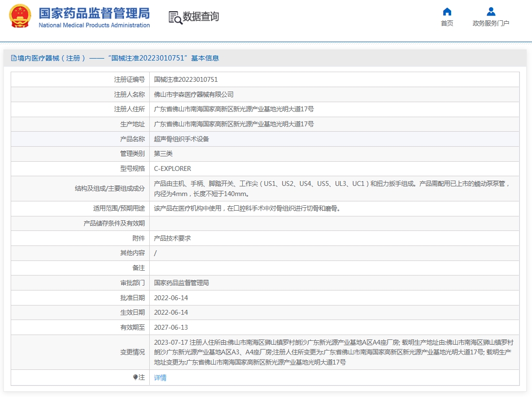Click the 变更情况 row label
The height and width of the screenshot is (397, 532).
click(132, 352)
